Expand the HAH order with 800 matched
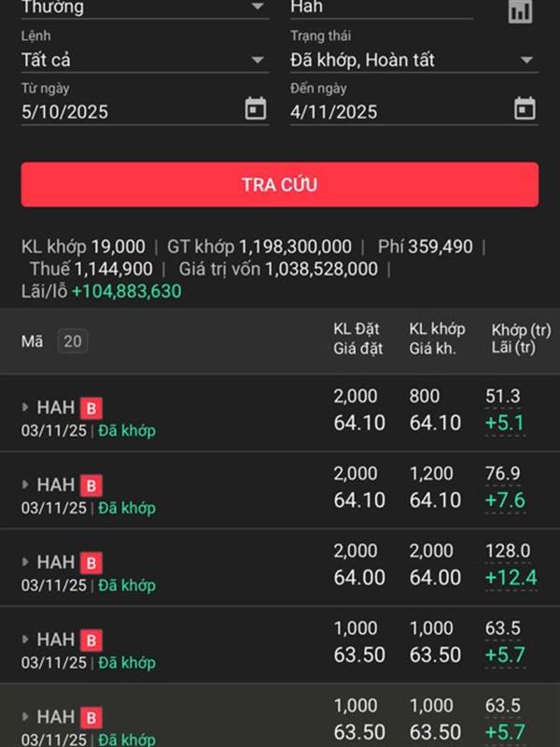 click(x=26, y=408)
